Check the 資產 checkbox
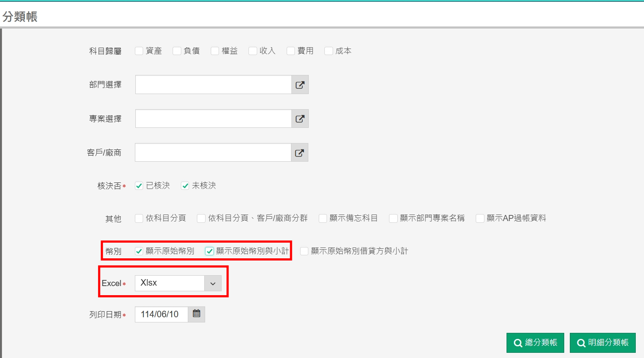This screenshot has height=358, width=644. pos(139,51)
